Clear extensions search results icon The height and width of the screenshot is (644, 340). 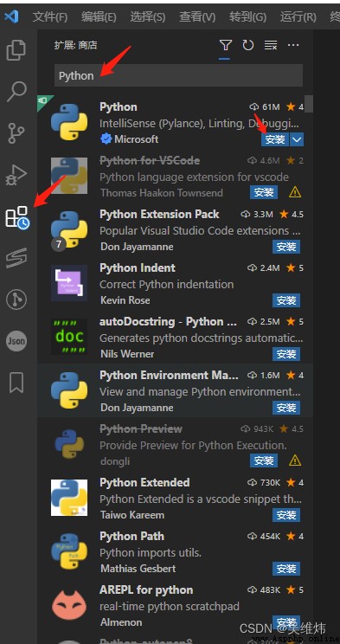[x=271, y=45]
